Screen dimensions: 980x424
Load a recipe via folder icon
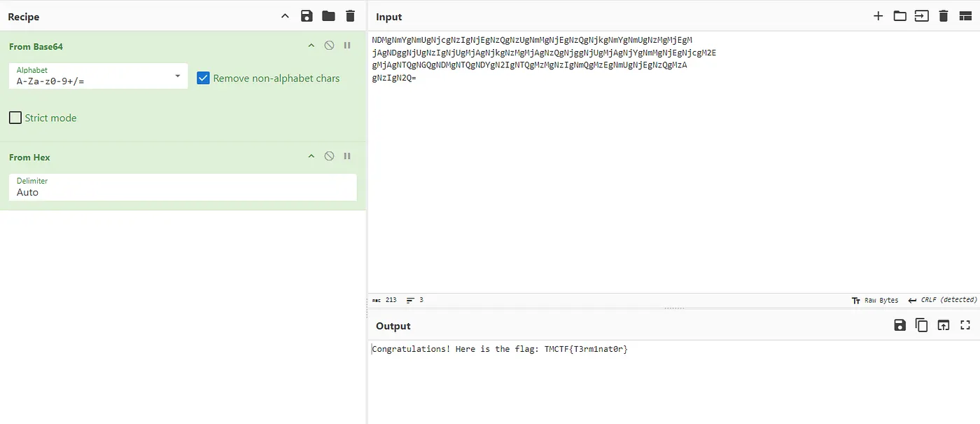pyautogui.click(x=328, y=16)
